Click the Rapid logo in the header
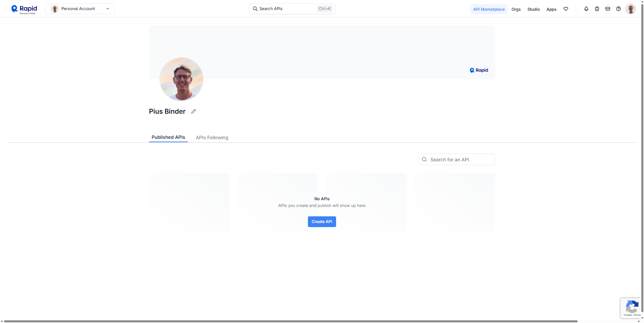644x323 pixels. point(24,9)
